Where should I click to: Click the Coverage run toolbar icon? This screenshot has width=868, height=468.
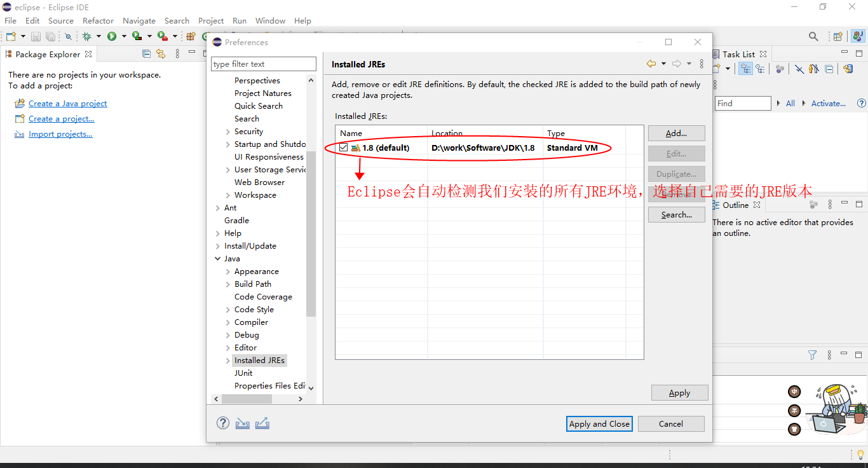point(137,36)
